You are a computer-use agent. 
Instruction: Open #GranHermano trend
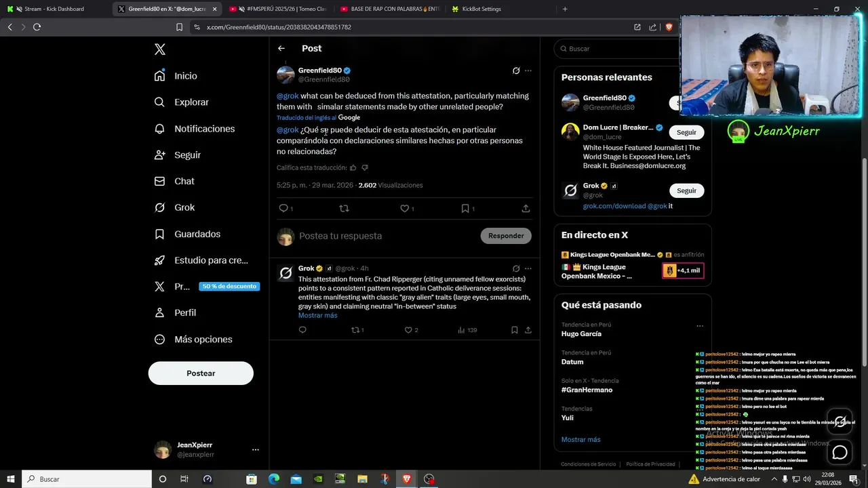click(x=587, y=390)
